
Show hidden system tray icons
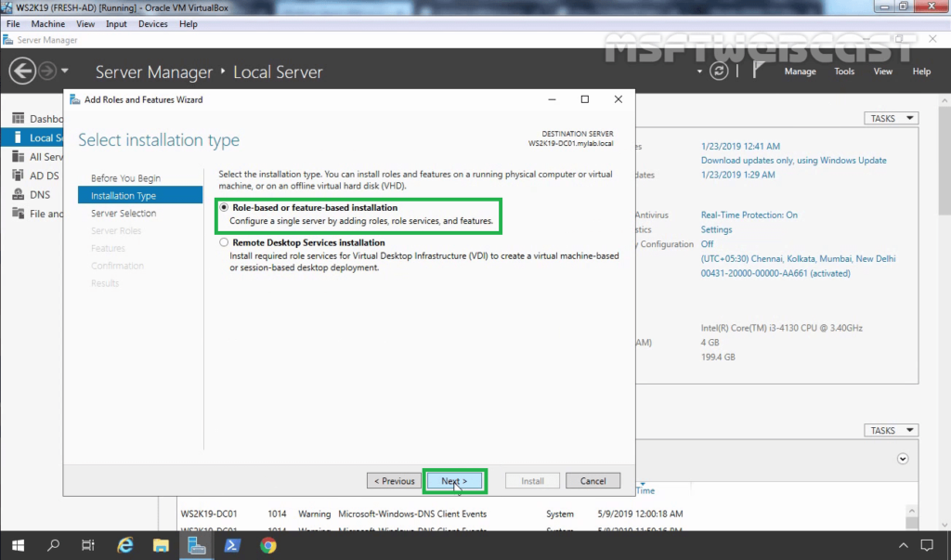(x=903, y=545)
